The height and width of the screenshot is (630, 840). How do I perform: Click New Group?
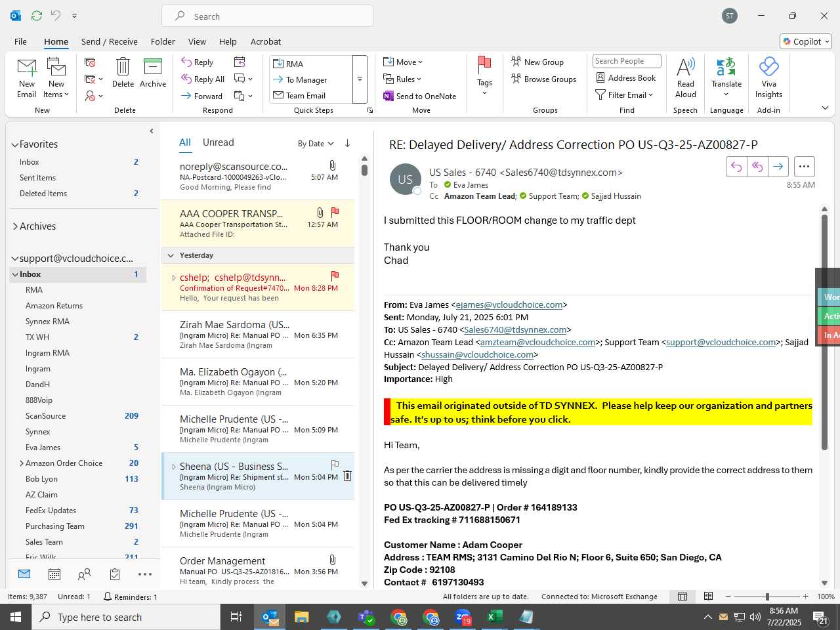(537, 62)
